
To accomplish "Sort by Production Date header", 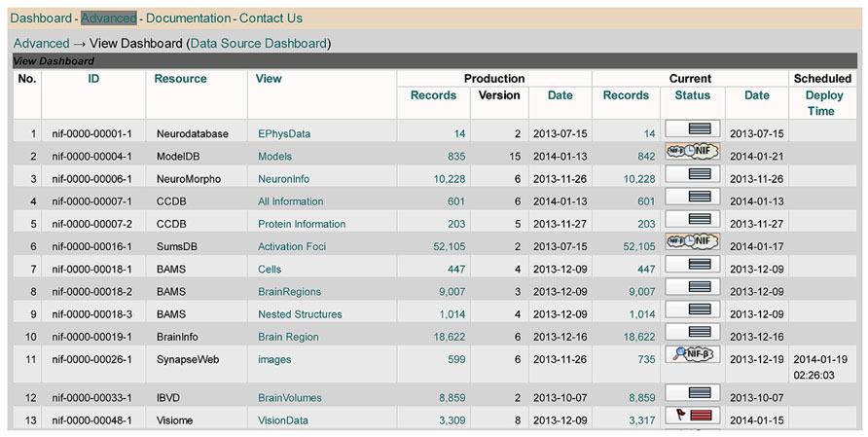I will pos(561,95).
